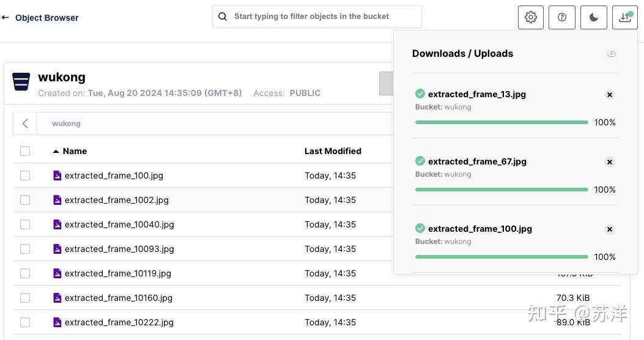The image size is (644, 340).
Task: Check the select-all checkbox in header
Action: coord(25,151)
